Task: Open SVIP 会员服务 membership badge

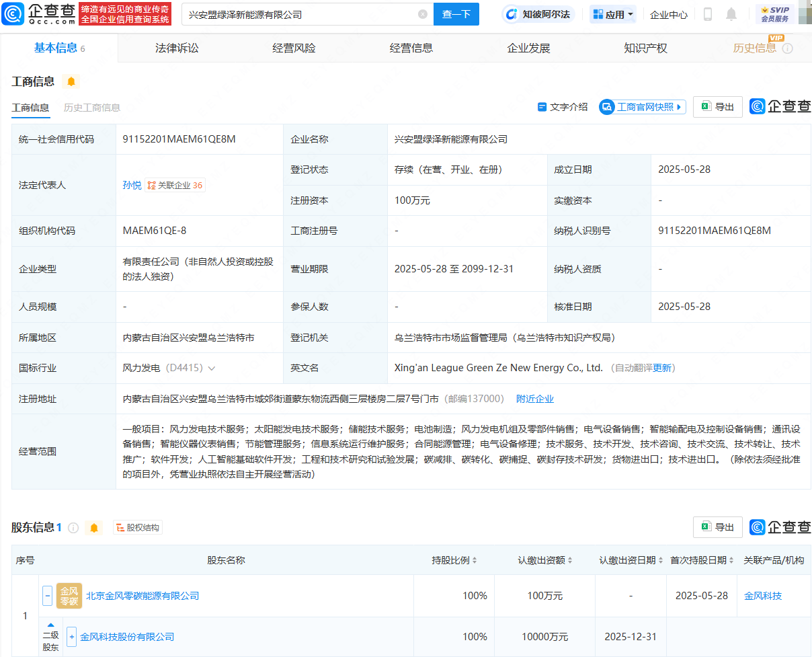Action: pos(775,14)
